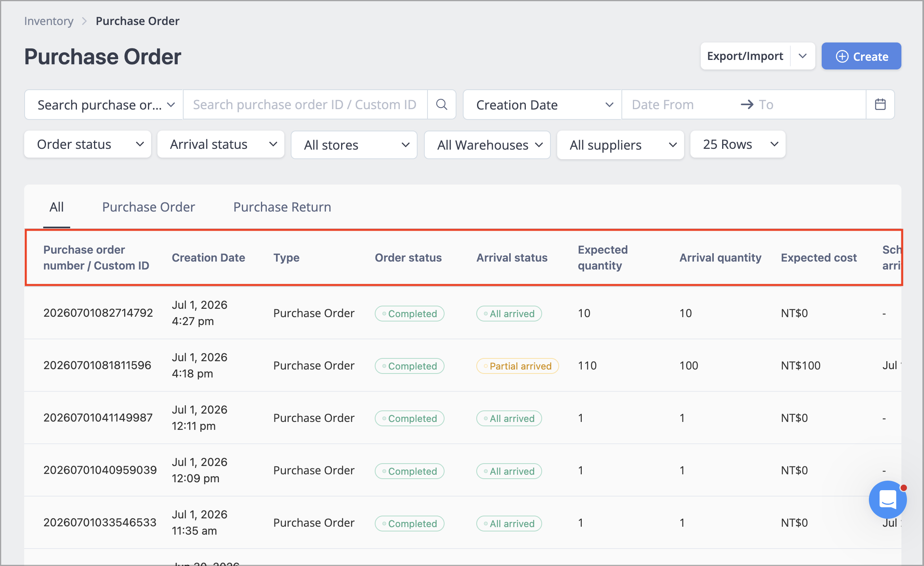Change the 25 Rows page size
This screenshot has height=566, width=924.
tap(738, 144)
